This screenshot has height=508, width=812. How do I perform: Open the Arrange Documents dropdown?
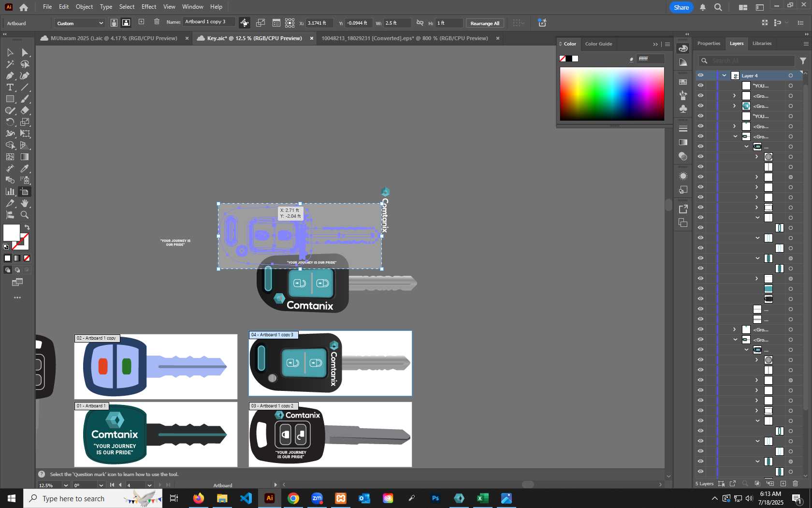[x=743, y=7]
